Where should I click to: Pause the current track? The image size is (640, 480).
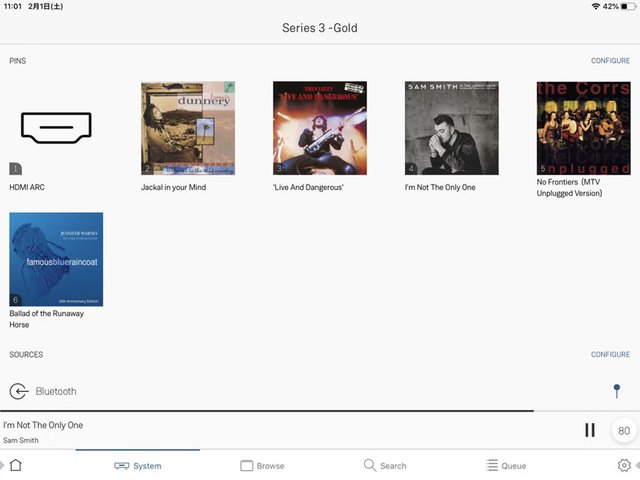(589, 430)
